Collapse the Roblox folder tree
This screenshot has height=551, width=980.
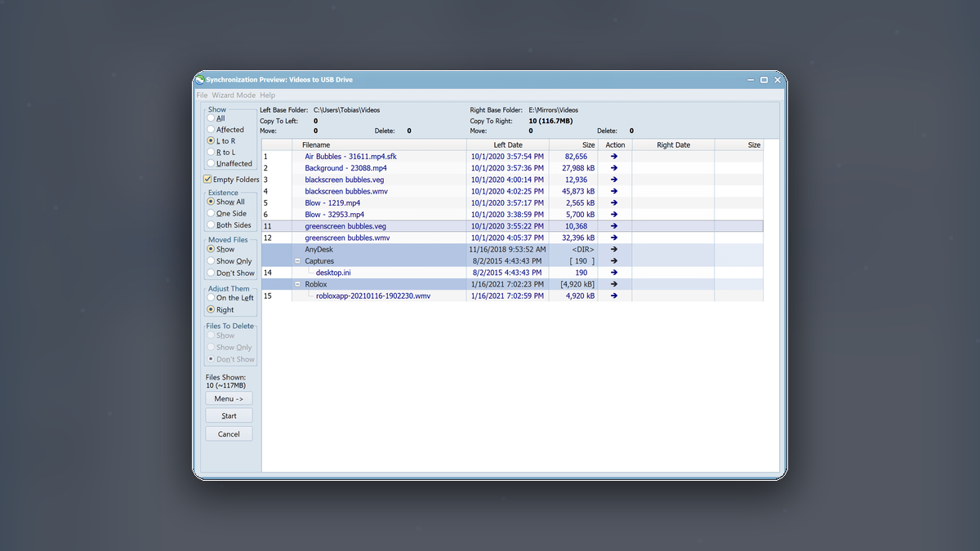click(297, 284)
